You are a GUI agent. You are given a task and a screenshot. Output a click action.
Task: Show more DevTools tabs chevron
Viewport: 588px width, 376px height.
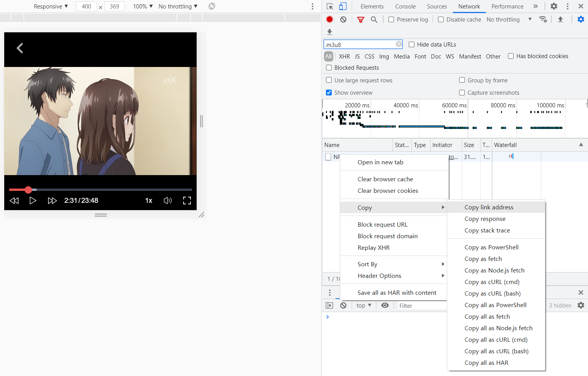(x=535, y=6)
